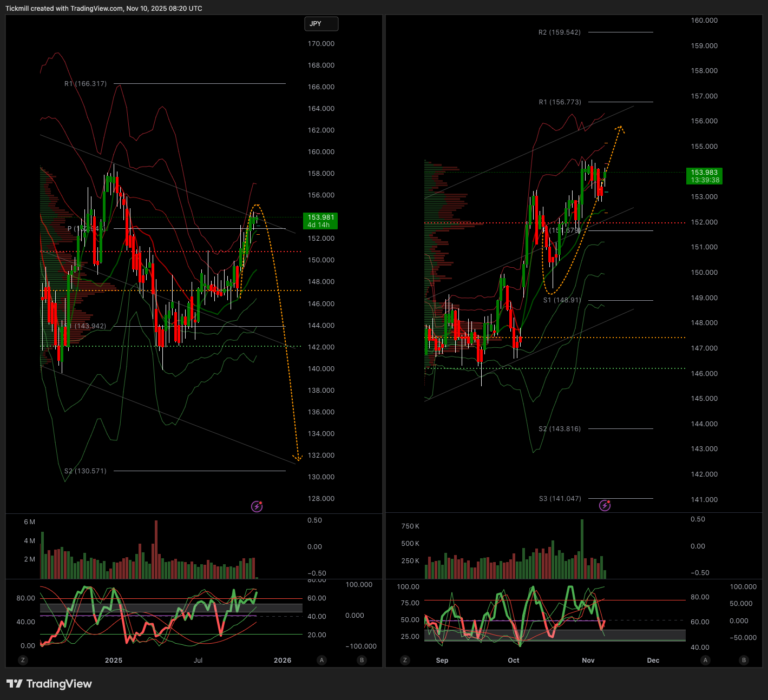768x700 pixels.
Task: Select the S2 (130.571) pivot label
Action: (x=86, y=471)
